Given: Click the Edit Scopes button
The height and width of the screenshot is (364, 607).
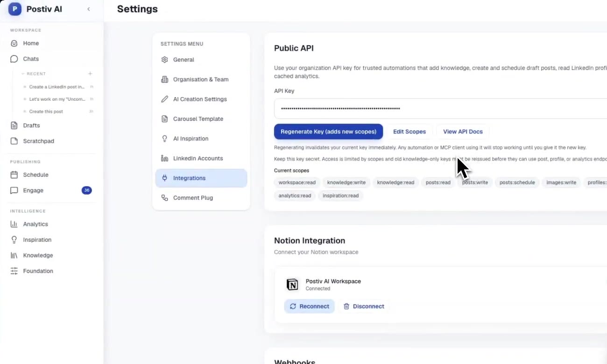Looking at the screenshot, I should (x=409, y=132).
